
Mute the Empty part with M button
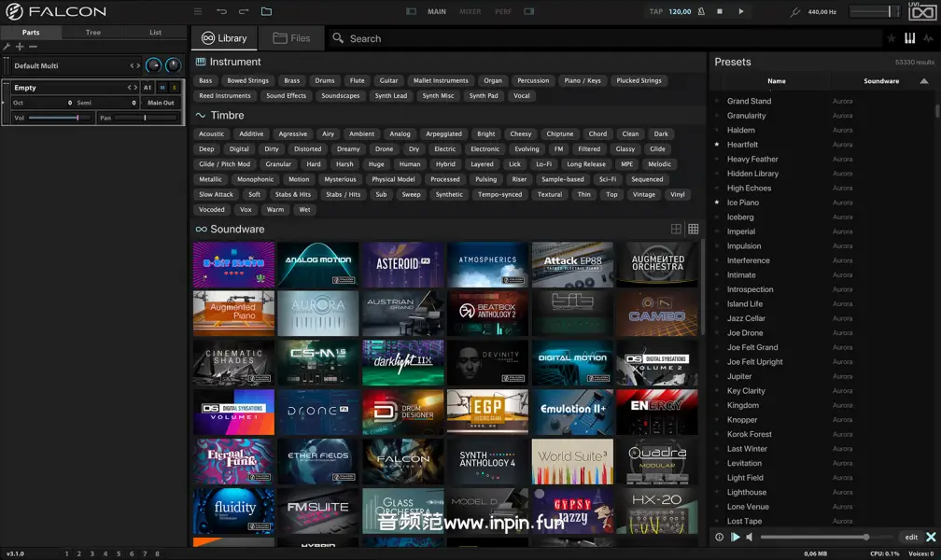pyautogui.click(x=162, y=88)
